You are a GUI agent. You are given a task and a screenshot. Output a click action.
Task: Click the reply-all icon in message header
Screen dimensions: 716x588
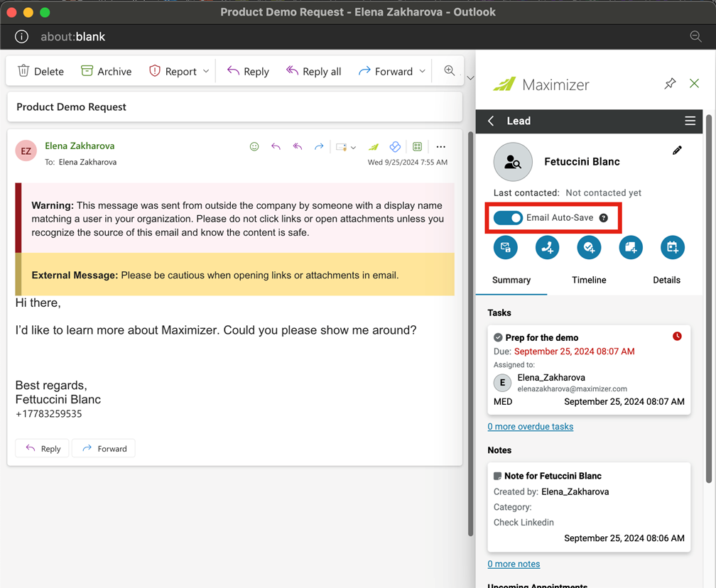[x=297, y=146]
